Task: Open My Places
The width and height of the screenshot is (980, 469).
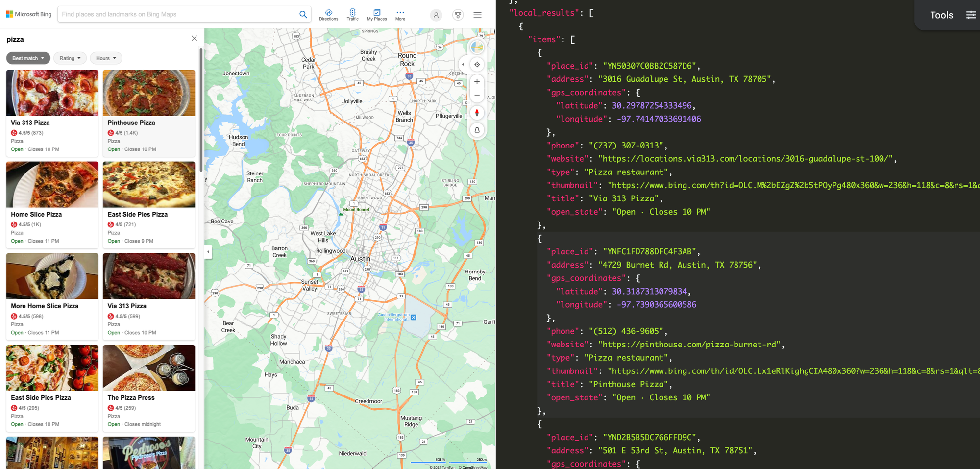Action: (x=377, y=15)
